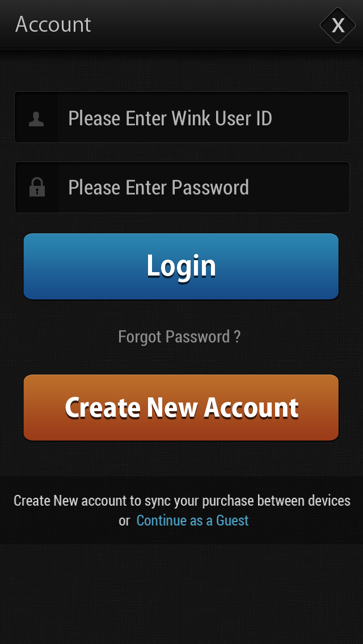This screenshot has height=644, width=363.
Task: Close the Account screen with the X icon
Action: [x=337, y=25]
